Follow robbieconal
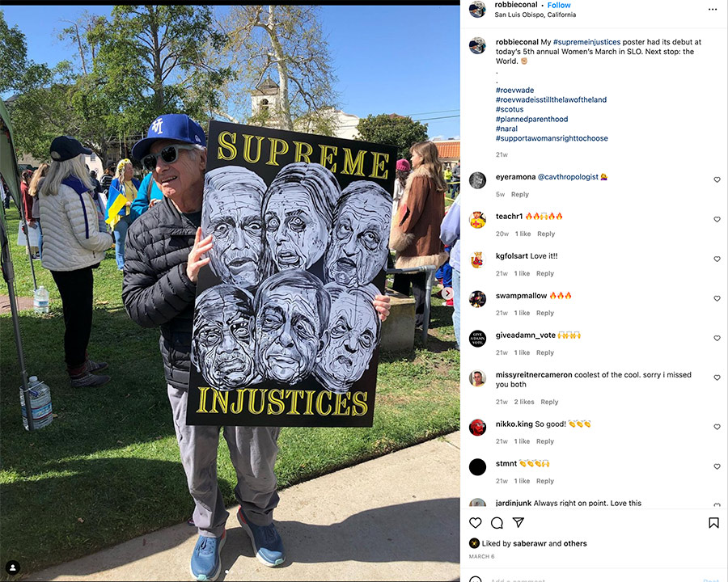The height and width of the screenshot is (582, 728). [x=558, y=5]
